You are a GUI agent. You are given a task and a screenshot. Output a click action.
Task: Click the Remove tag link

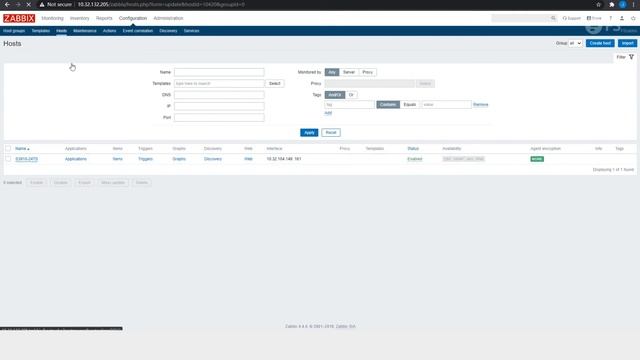480,105
